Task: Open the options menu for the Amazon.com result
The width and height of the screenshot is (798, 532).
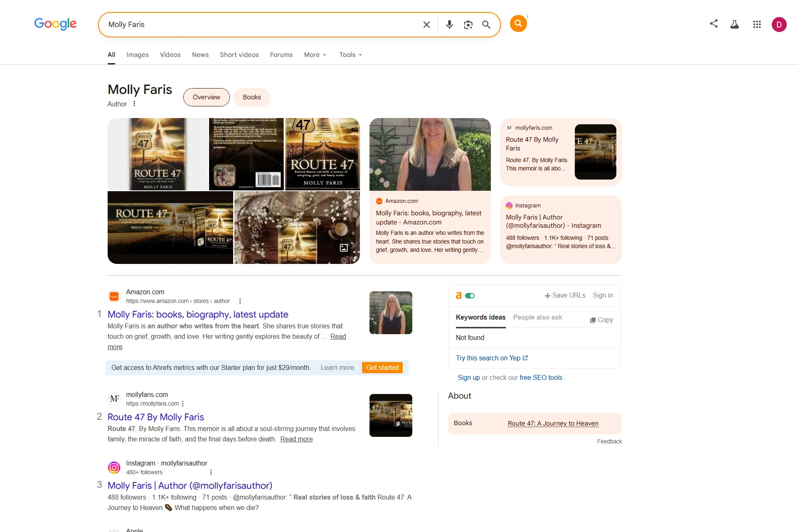Action: pos(240,301)
